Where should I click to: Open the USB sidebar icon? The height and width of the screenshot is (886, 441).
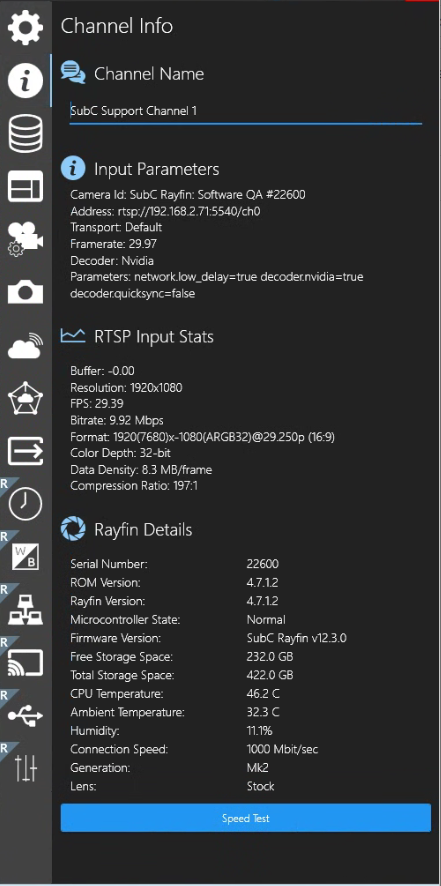(x=25, y=716)
